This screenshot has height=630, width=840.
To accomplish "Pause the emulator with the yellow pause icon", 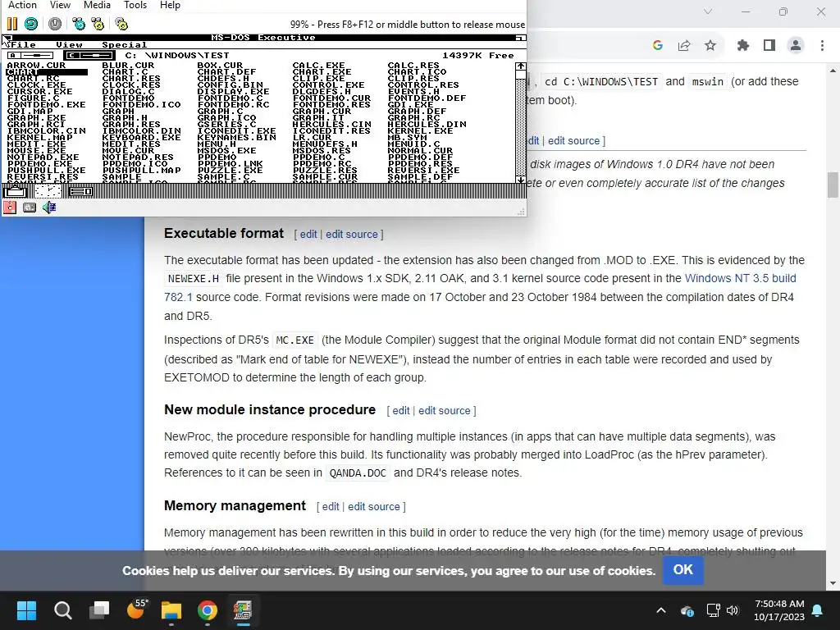I will [11, 24].
